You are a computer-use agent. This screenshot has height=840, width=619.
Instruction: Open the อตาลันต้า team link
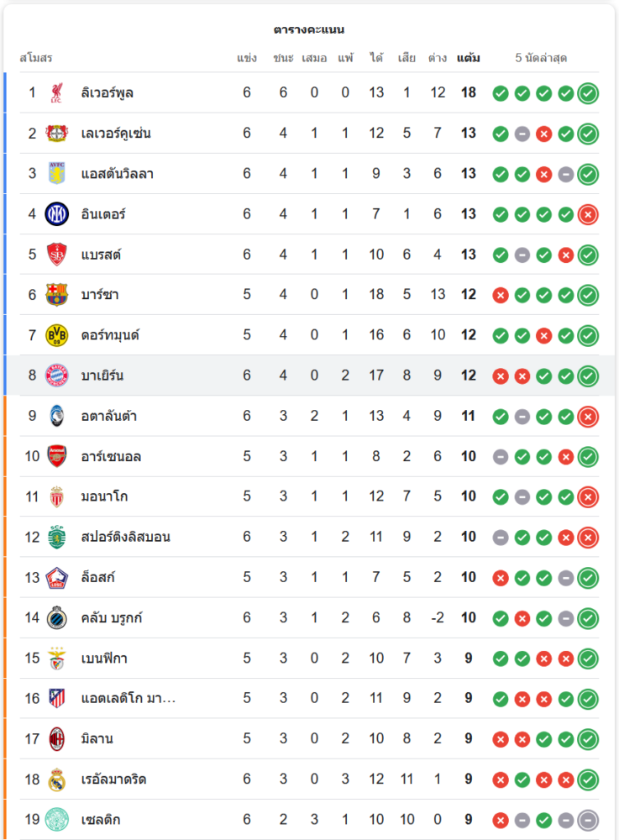click(x=109, y=416)
